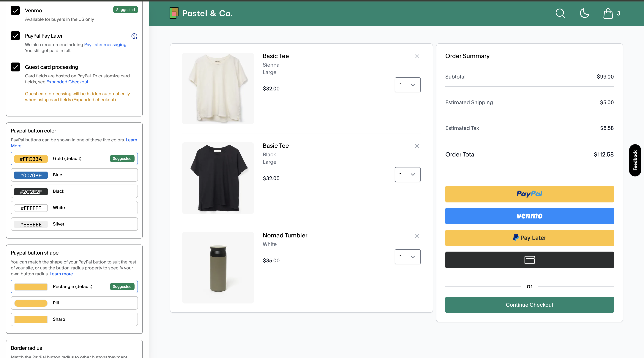The width and height of the screenshot is (644, 358).
Task: Click the Pay Later info icon
Action: pyautogui.click(x=134, y=36)
